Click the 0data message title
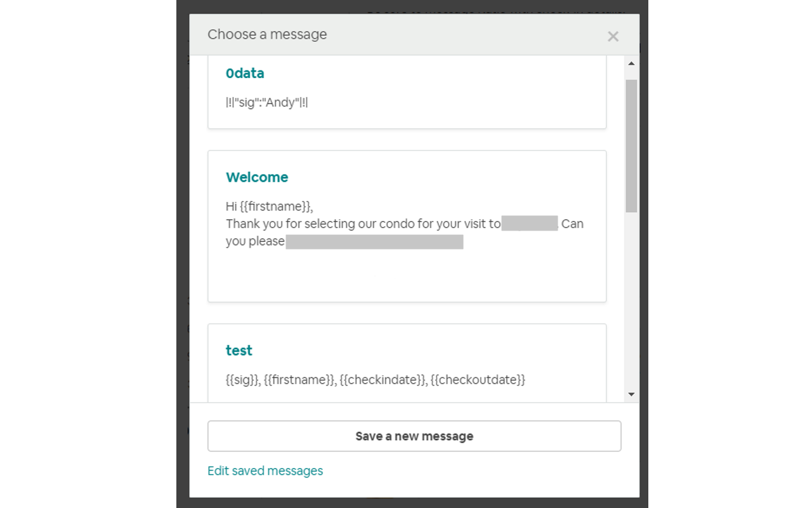812x508 pixels. click(245, 73)
